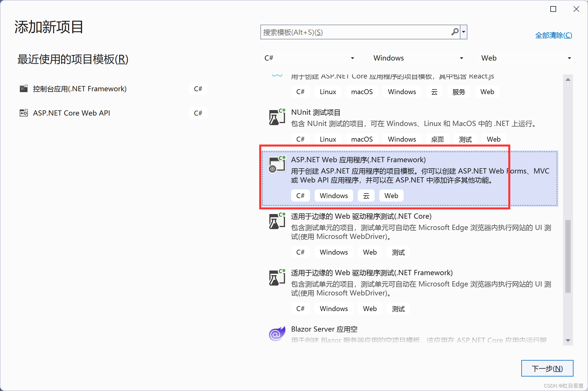This screenshot has height=391, width=588.
Task: Select 控制台应用(.NET Framework) recent template
Action: (80, 89)
